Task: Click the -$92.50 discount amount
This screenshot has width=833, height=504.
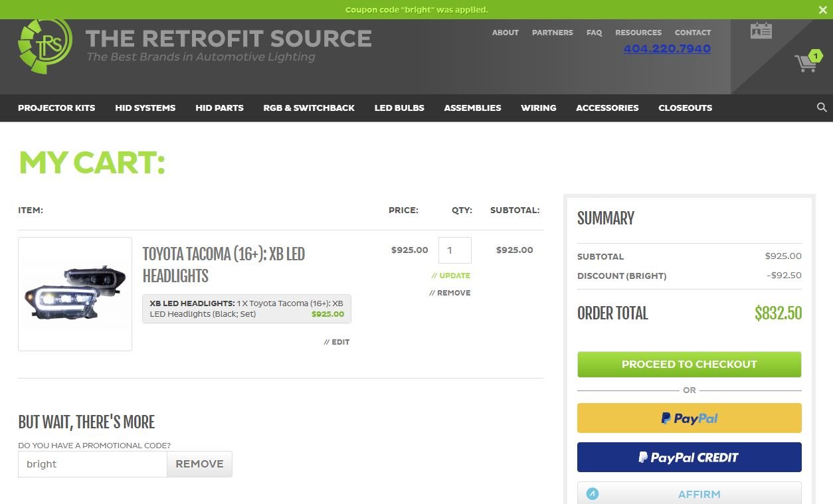Action: point(784,276)
